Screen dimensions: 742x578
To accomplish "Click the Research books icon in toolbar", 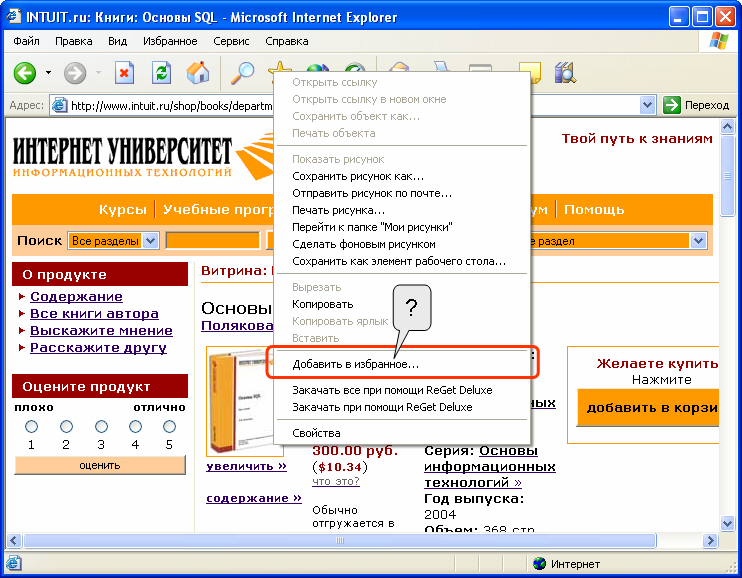I will tap(565, 73).
